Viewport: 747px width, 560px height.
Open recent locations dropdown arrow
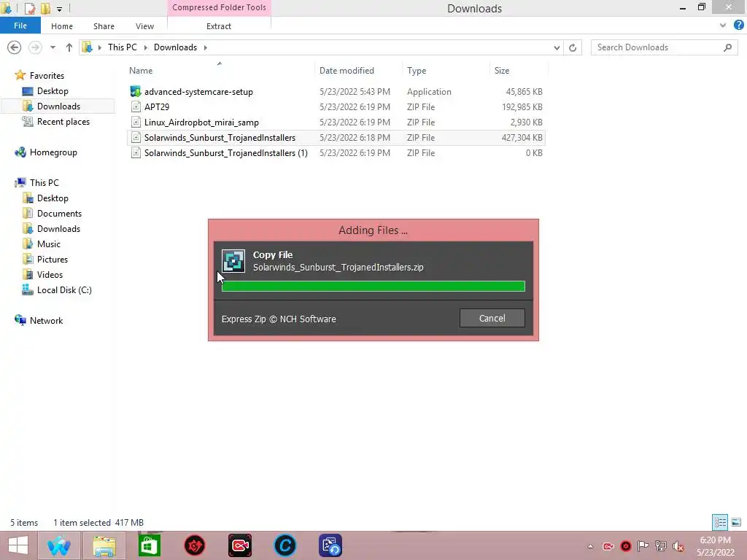pyautogui.click(x=53, y=47)
